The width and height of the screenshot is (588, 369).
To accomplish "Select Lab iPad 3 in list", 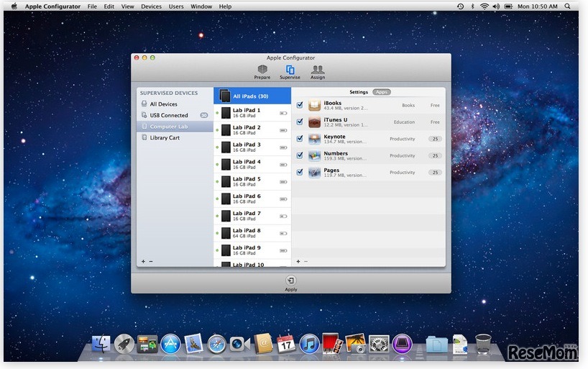I will click(x=252, y=147).
